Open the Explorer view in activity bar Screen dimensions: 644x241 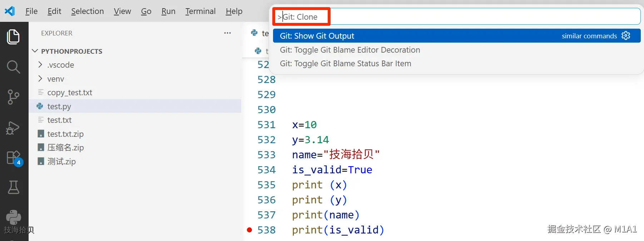[x=14, y=37]
